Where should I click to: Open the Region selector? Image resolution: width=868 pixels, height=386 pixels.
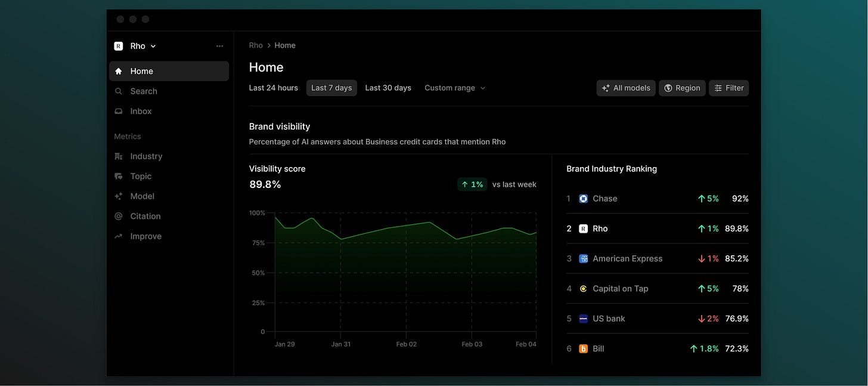(682, 88)
